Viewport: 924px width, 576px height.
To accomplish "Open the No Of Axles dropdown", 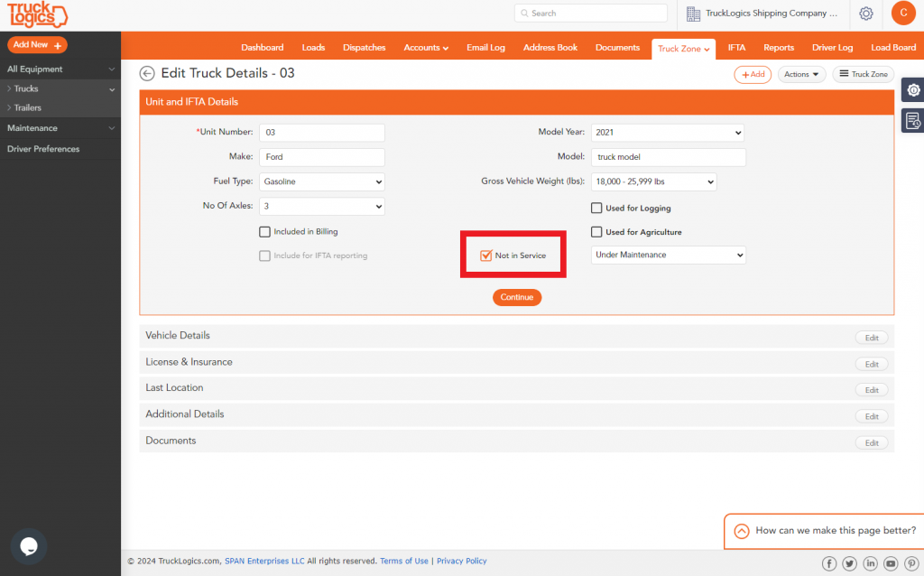I will click(322, 207).
